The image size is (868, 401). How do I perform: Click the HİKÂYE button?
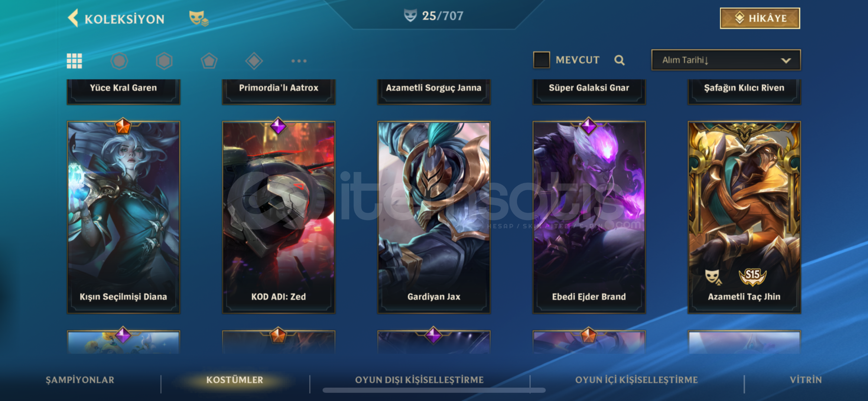(x=760, y=18)
